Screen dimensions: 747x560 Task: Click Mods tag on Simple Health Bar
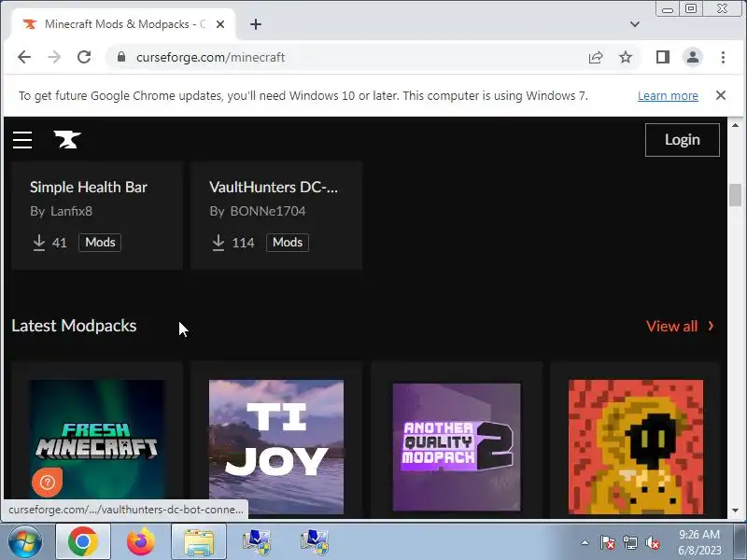pyautogui.click(x=100, y=243)
